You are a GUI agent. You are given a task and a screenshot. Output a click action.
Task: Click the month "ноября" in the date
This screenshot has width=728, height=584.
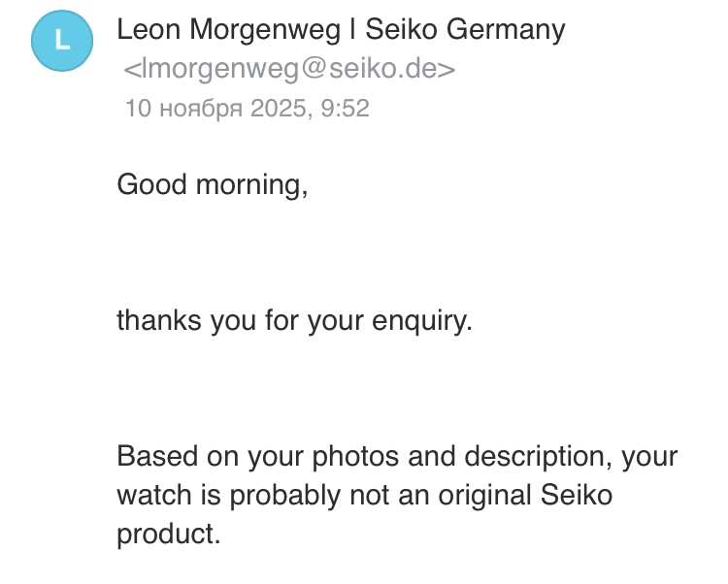tap(199, 108)
